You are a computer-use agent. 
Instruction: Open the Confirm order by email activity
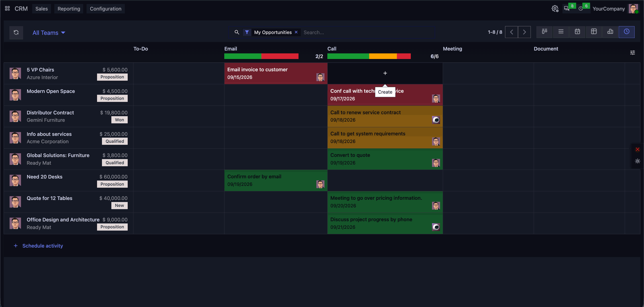click(x=276, y=180)
